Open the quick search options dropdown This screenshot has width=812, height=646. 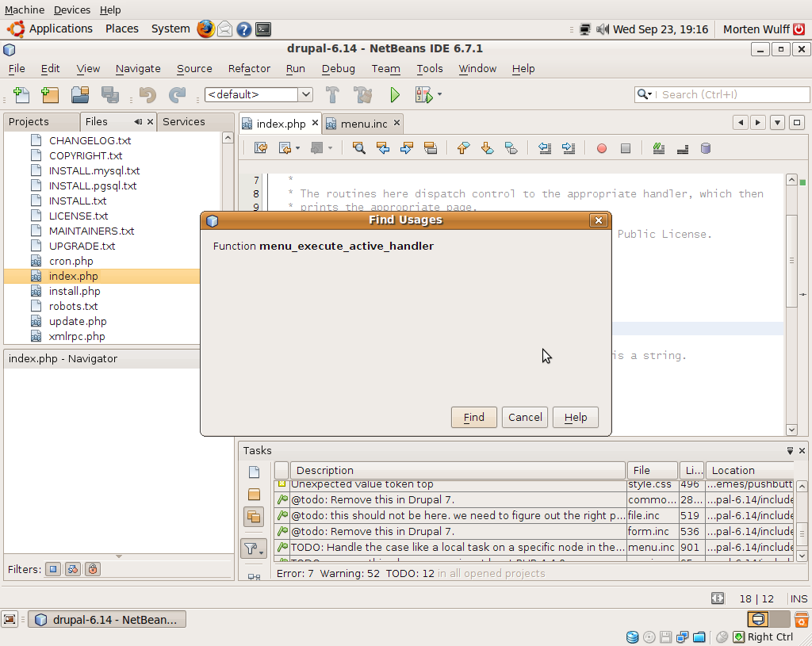[x=645, y=94]
